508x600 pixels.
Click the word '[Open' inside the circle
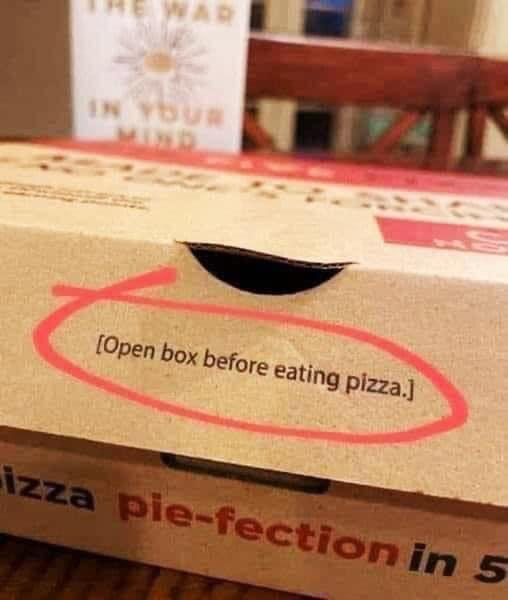click(126, 346)
